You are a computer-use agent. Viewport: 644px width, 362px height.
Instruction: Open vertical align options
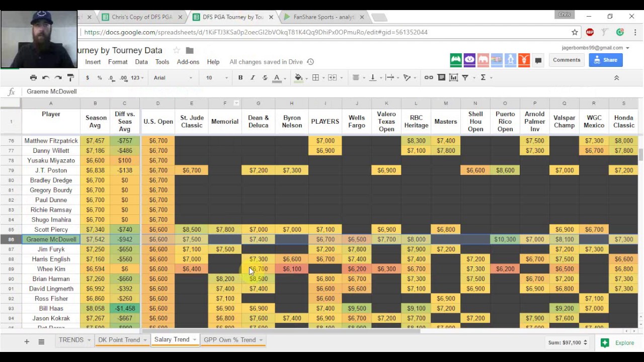373,77
